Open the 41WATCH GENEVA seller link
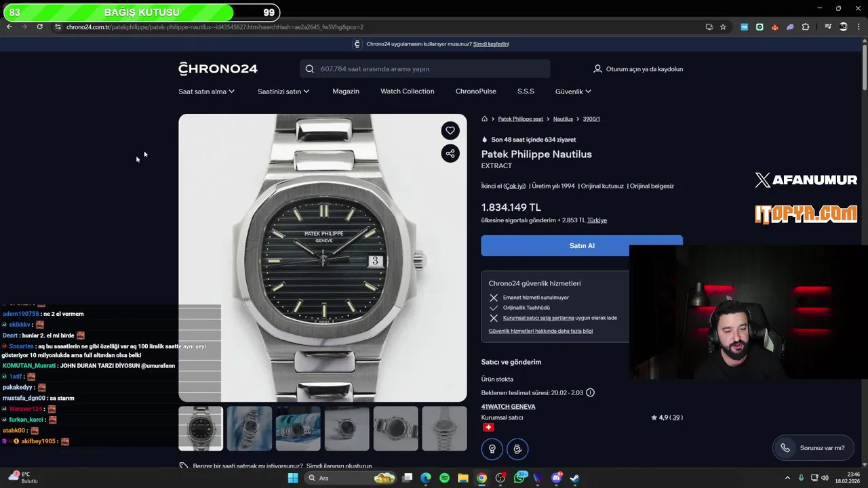 click(x=508, y=407)
